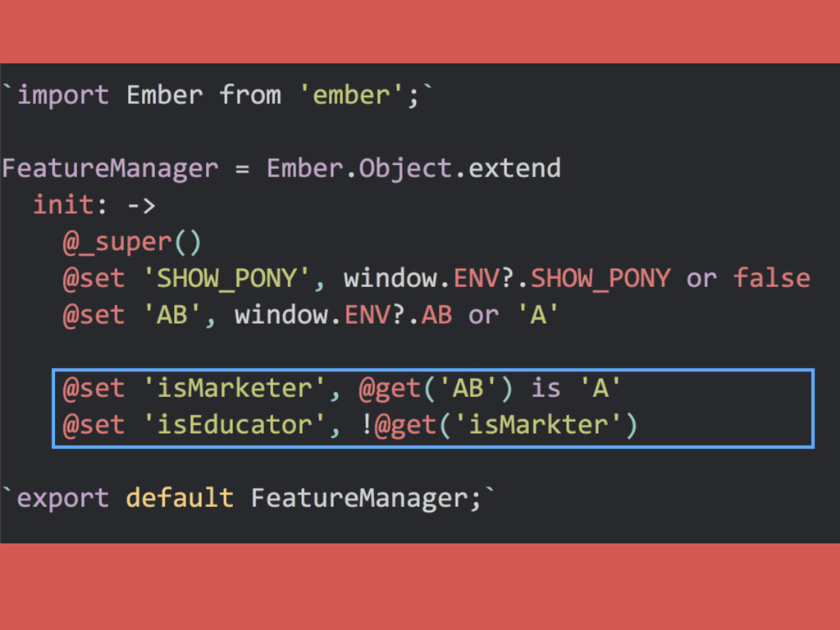Click @get('AB') call in highlighted box
This screenshot has height=630, width=840.
click(x=436, y=389)
